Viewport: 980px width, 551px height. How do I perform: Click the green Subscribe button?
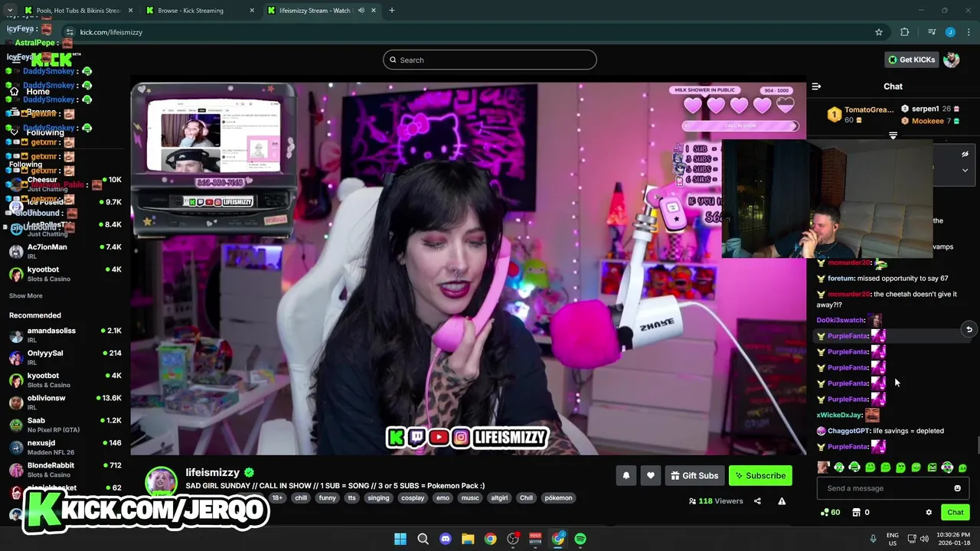(760, 475)
